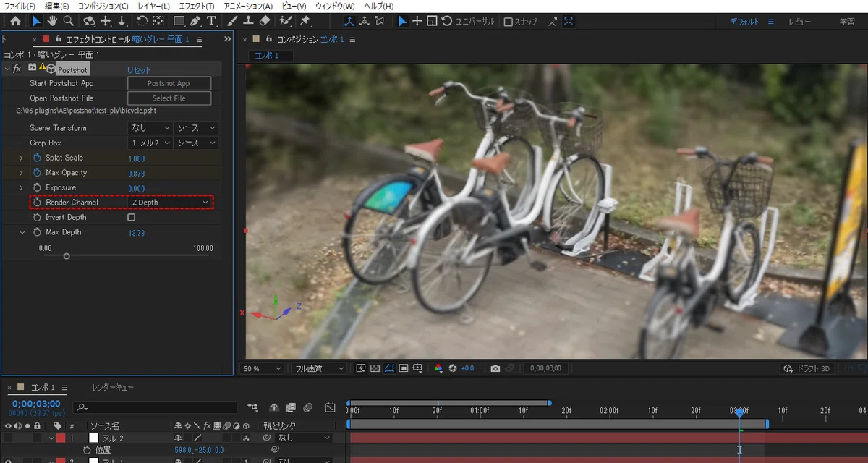Open the show channel RGB icon
The width and height of the screenshot is (868, 463).
click(438, 368)
